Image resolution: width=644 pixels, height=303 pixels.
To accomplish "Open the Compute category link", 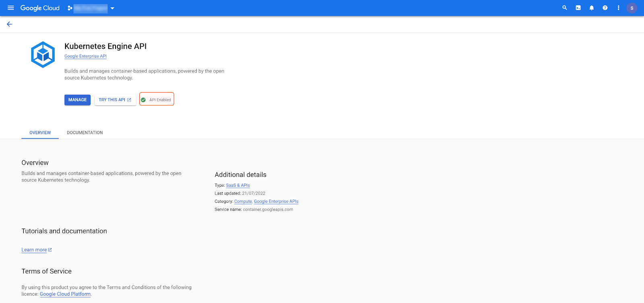I will (243, 202).
